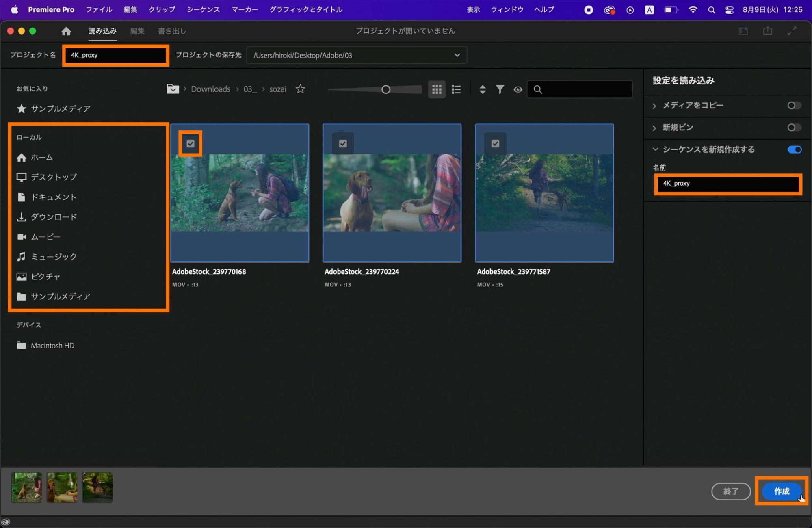
Task: Switch to list view
Action: tap(456, 89)
